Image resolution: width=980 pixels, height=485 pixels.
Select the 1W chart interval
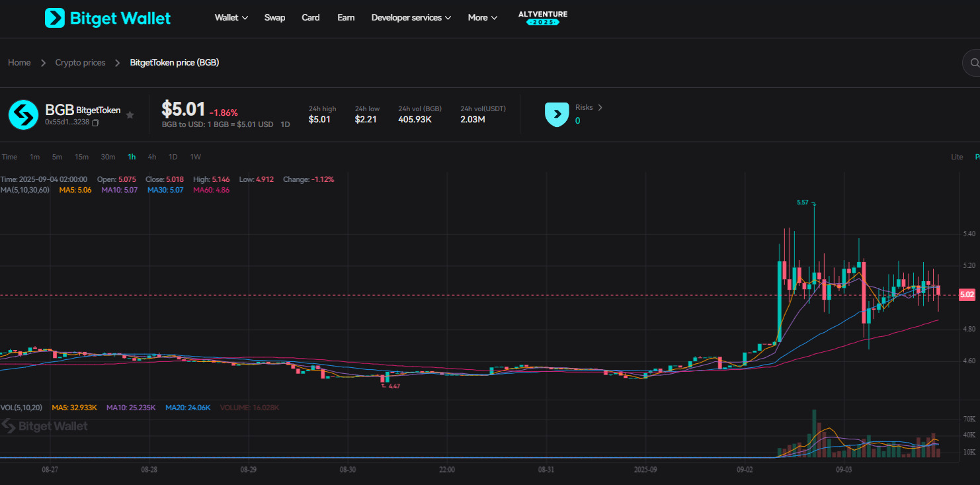click(x=196, y=157)
